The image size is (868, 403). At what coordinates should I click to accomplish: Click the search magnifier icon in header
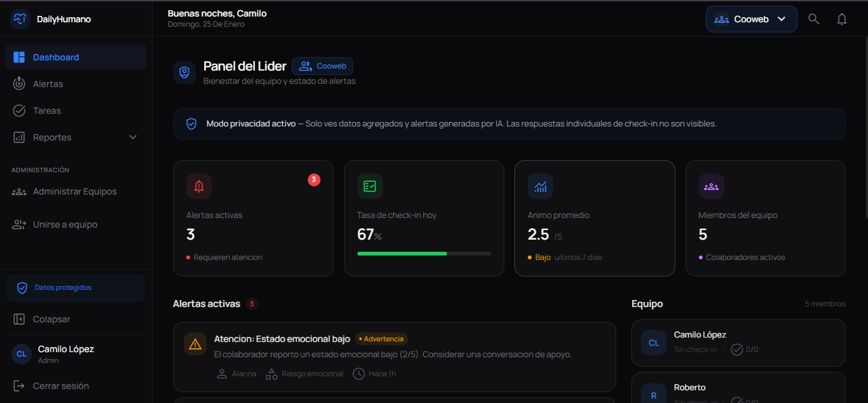(x=813, y=18)
